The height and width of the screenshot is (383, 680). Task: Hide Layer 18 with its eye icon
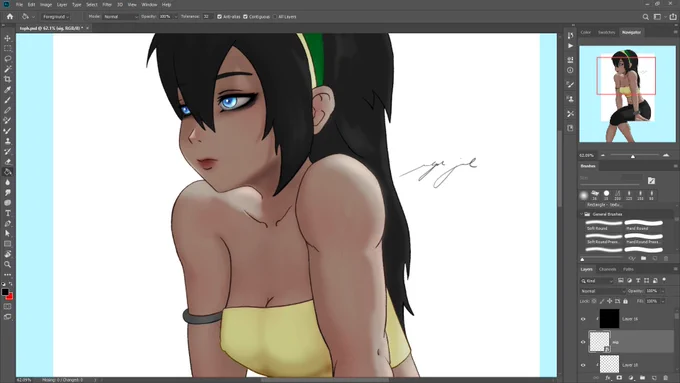coord(583,365)
